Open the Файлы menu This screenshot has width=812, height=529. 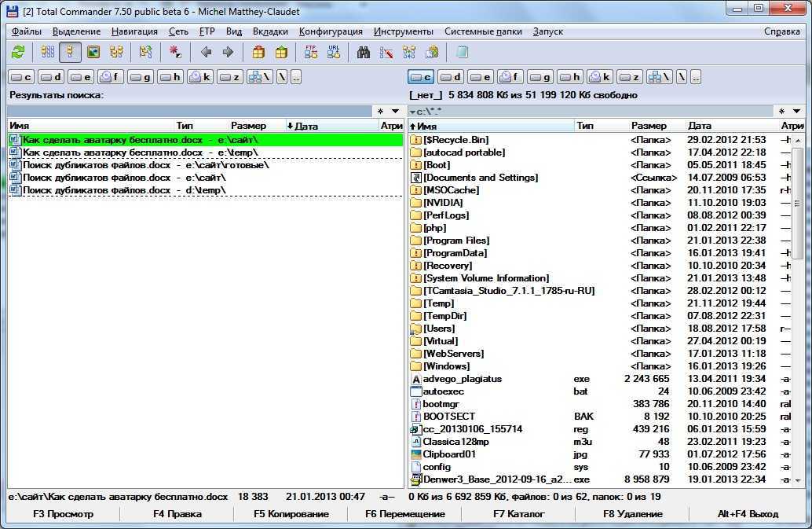point(27,31)
